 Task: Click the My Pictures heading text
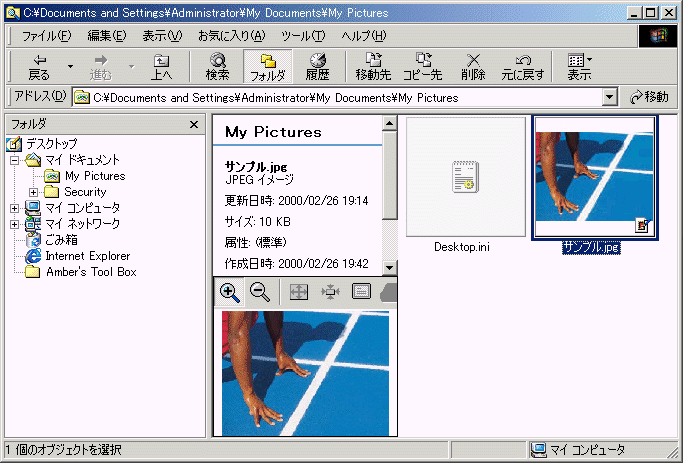tap(273, 132)
